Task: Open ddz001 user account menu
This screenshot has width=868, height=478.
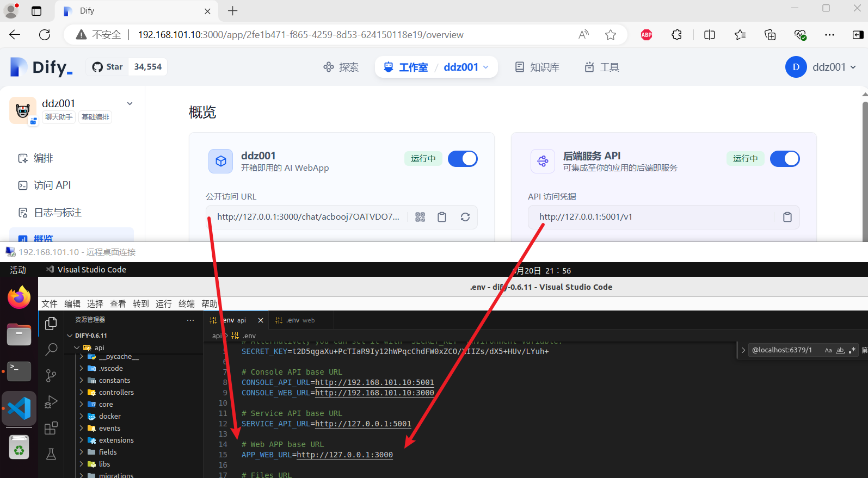Action: tap(821, 67)
